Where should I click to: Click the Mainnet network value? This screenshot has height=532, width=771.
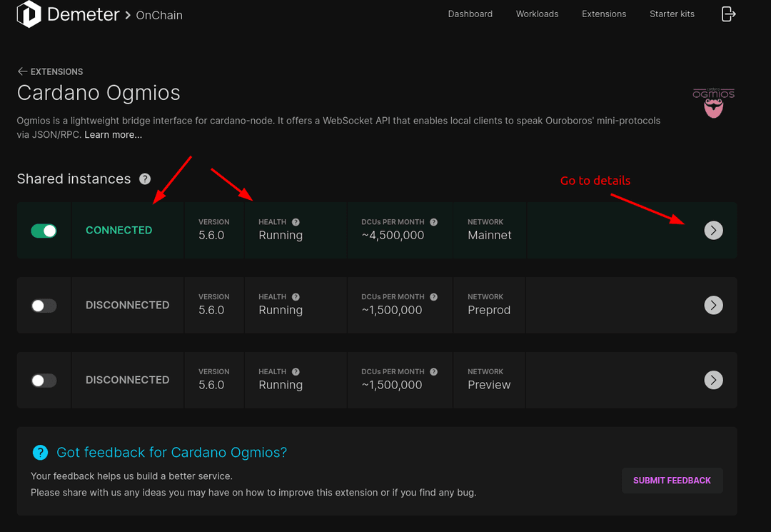(489, 235)
